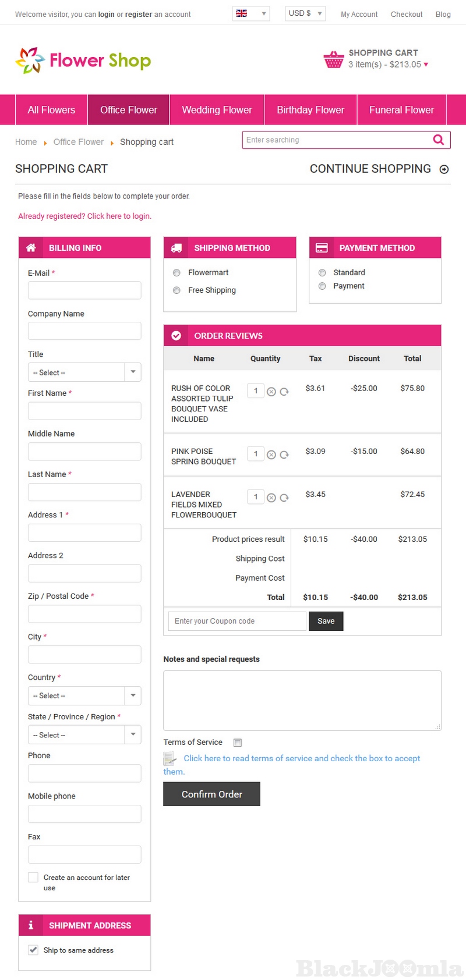Click the Save coupon button
Screen dimensions: 466x980
click(x=326, y=621)
